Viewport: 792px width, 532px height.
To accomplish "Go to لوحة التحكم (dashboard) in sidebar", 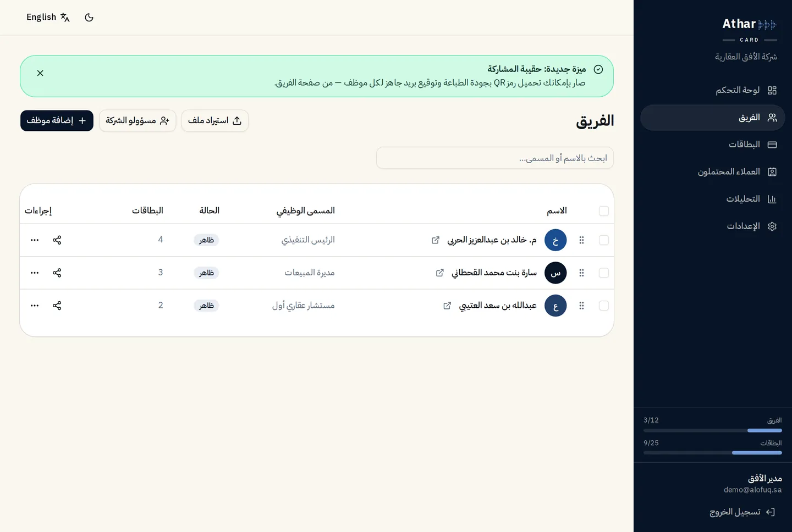I will pyautogui.click(x=713, y=90).
